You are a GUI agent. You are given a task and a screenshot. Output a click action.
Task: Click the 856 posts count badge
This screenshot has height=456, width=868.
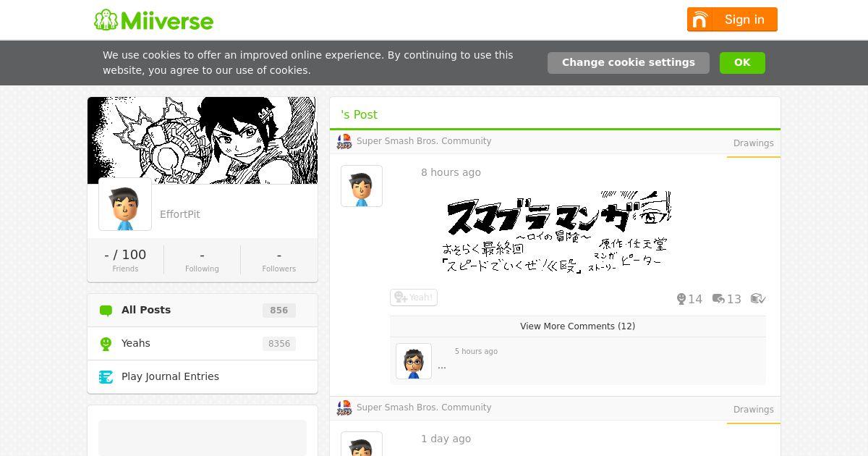(278, 311)
